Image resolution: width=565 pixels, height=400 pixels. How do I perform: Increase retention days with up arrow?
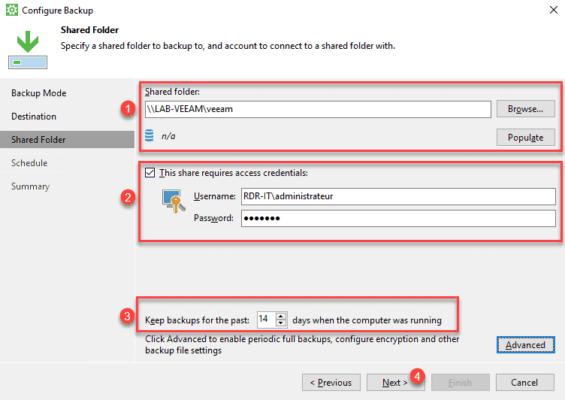(281, 316)
